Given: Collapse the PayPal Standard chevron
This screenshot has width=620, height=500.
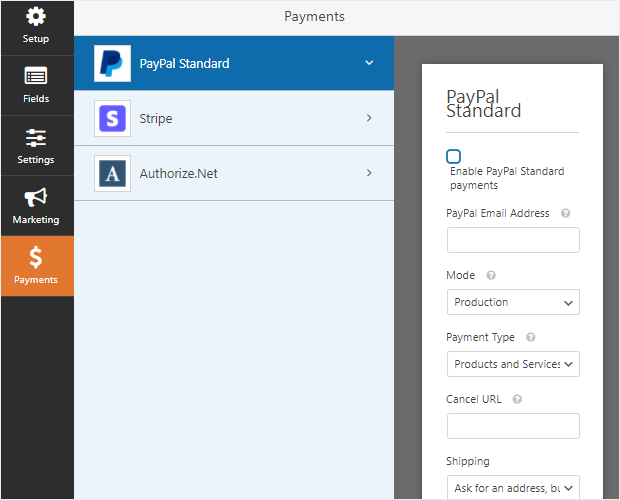Looking at the screenshot, I should coord(369,63).
